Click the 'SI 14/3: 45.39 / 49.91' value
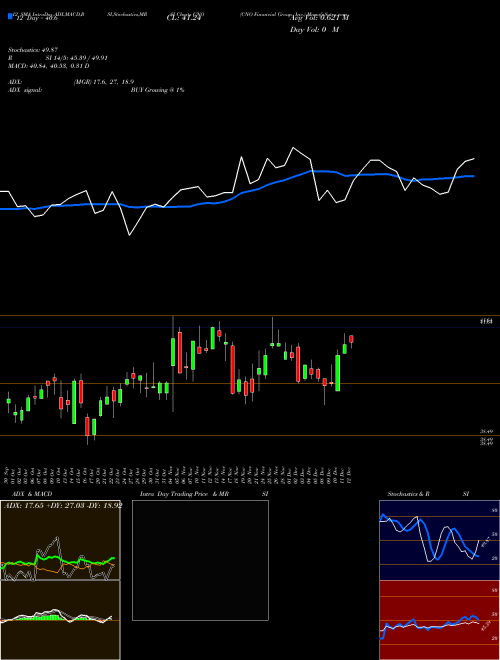500x660 pixels. [x=77, y=58]
